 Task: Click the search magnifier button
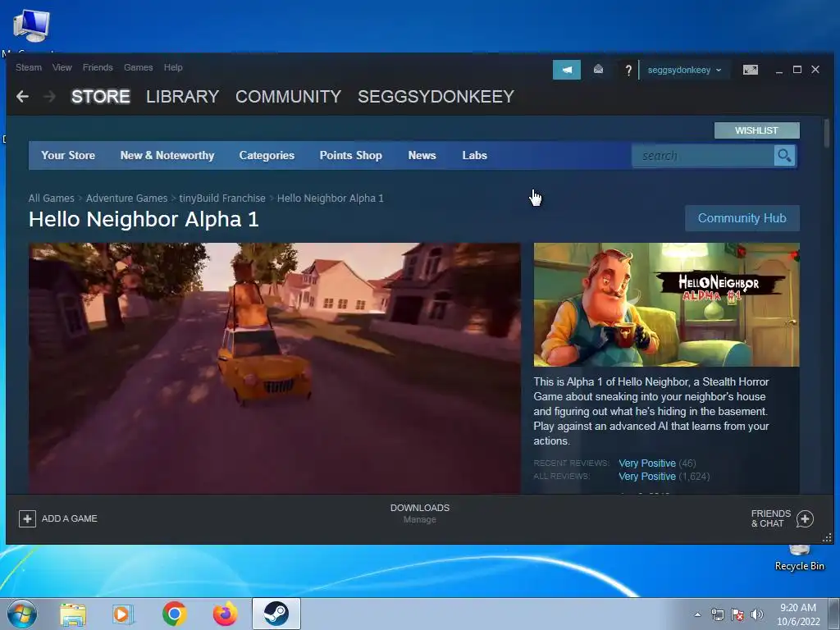[785, 156]
